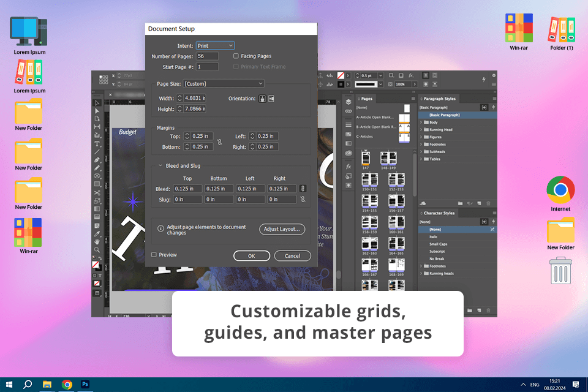Click the Number of Pages field
Image resolution: width=588 pixels, height=392 pixels.
pos(207,56)
